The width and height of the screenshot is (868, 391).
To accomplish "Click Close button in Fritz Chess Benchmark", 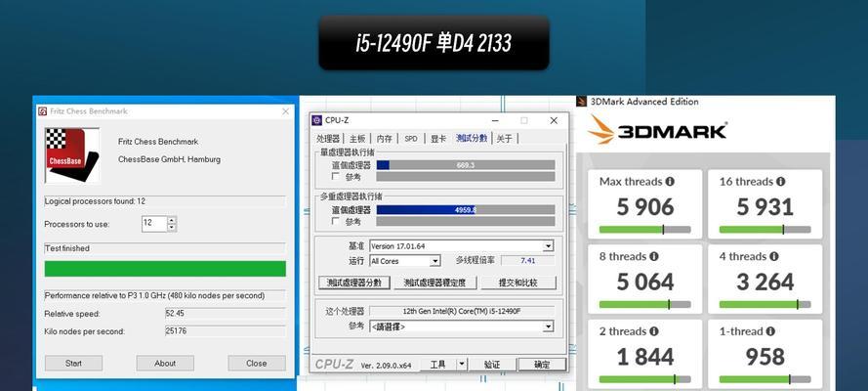I will pyautogui.click(x=257, y=364).
